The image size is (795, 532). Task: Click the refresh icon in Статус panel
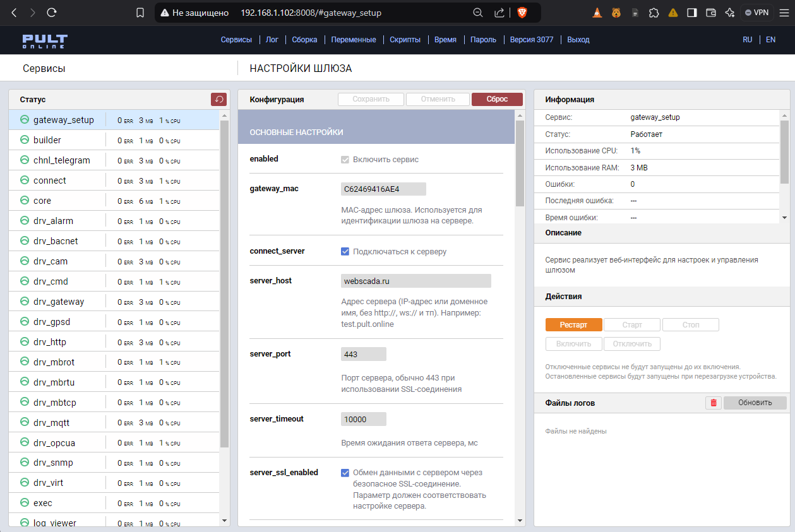click(218, 99)
